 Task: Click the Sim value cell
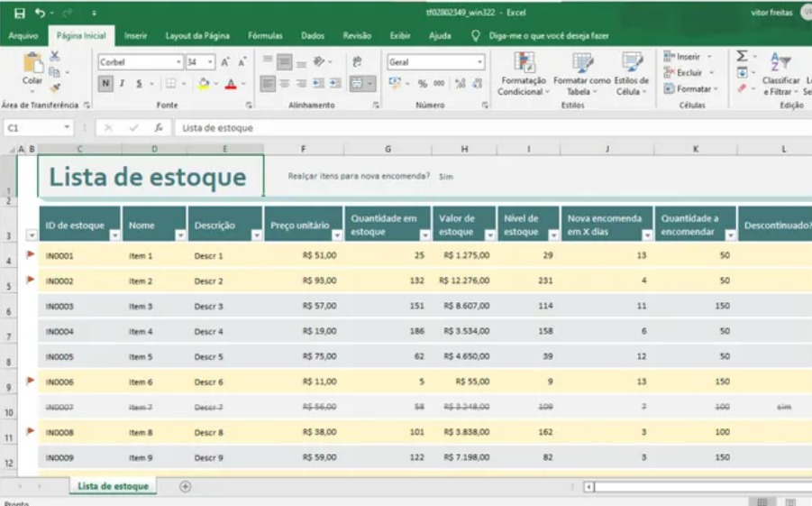(446, 177)
